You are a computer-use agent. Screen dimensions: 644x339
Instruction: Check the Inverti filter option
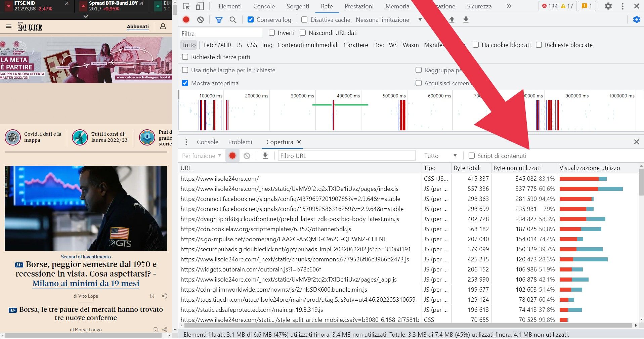tap(272, 33)
